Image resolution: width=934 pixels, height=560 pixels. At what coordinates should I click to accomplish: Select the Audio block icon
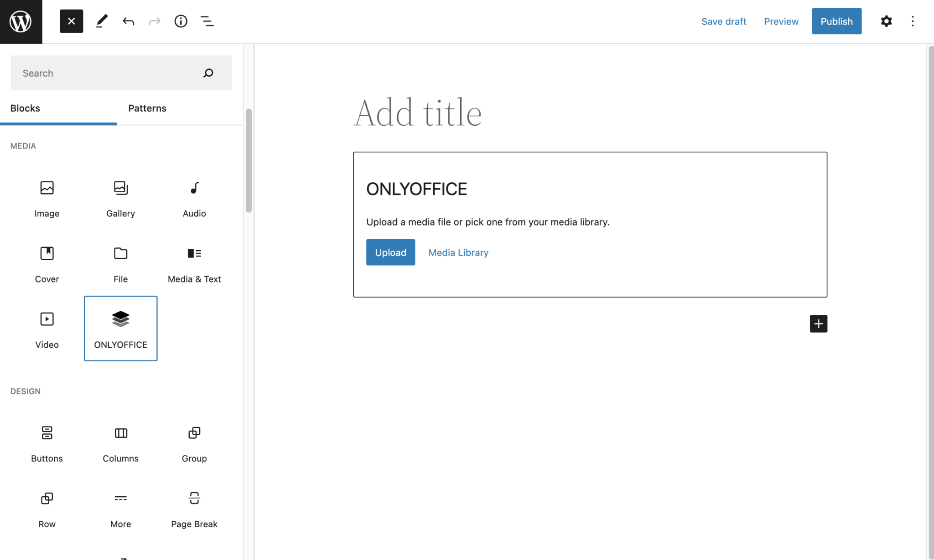(194, 188)
